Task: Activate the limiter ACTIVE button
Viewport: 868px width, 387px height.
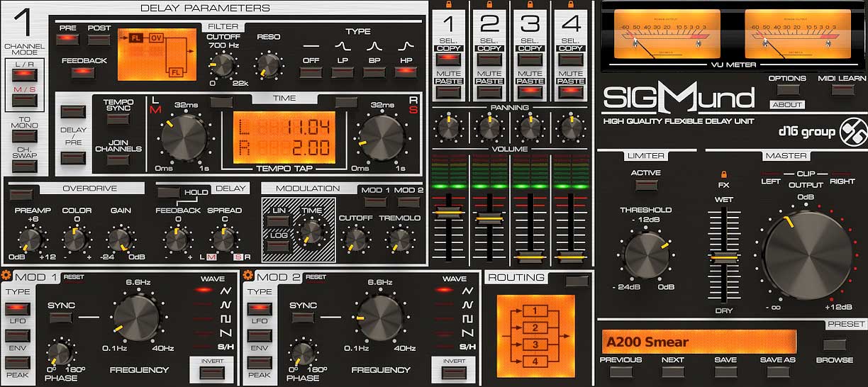Action: point(645,186)
